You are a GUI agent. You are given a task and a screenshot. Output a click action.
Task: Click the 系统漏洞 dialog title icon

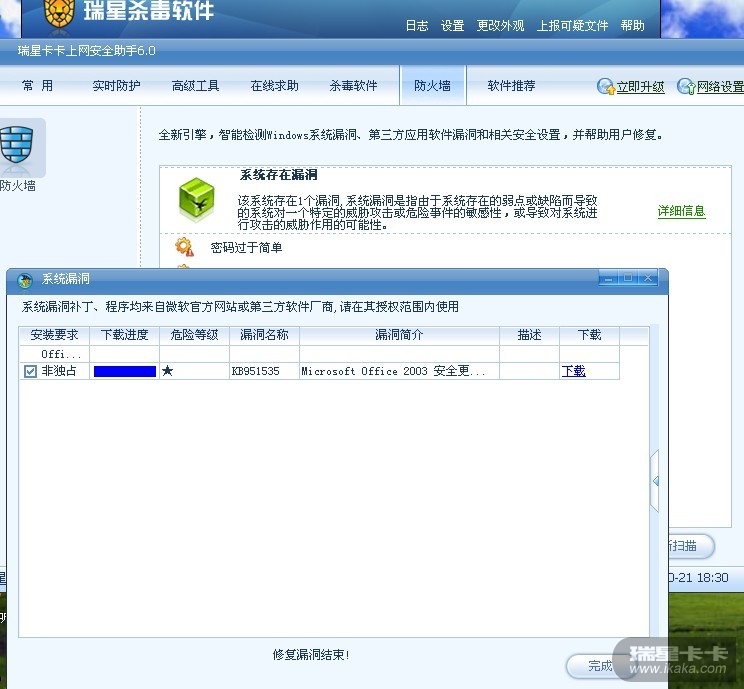pos(25,280)
